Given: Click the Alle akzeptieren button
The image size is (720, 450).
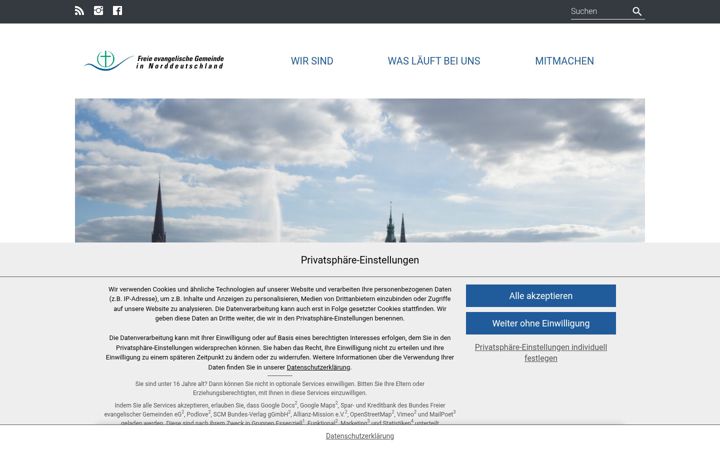Looking at the screenshot, I should (x=541, y=296).
